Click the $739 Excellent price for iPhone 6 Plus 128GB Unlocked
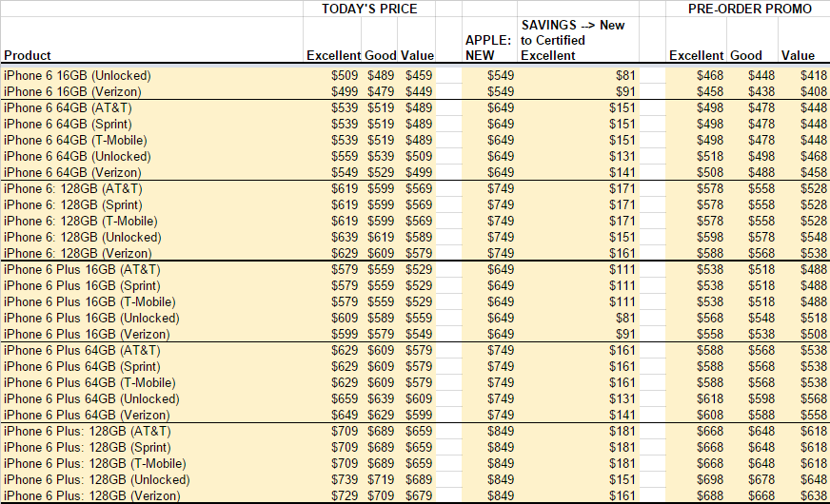Screen dimensions: 830x504 click(345, 479)
